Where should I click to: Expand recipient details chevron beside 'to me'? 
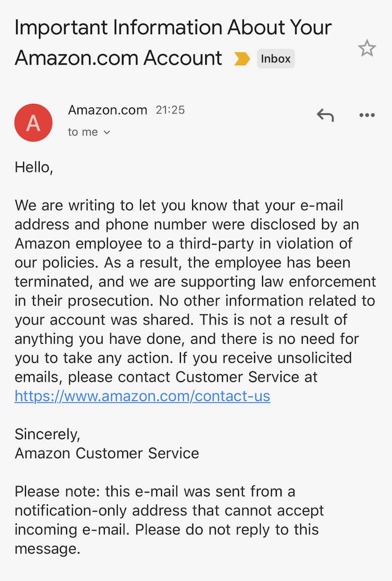coord(107,133)
